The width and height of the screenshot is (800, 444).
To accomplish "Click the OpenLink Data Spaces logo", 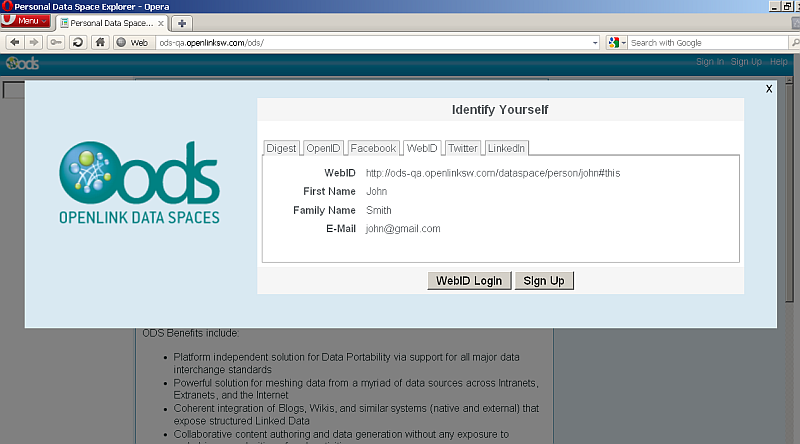I will [139, 181].
